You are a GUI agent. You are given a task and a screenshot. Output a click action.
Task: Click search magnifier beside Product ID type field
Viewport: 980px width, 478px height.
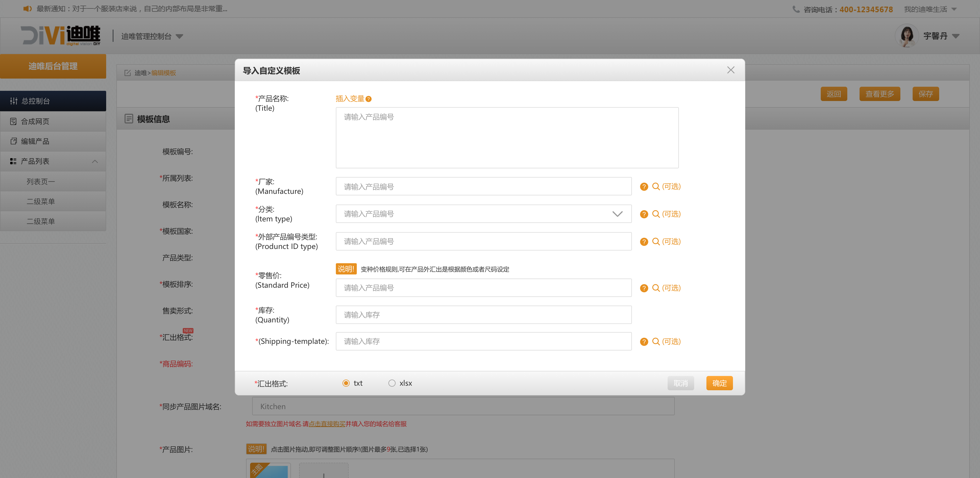(x=656, y=242)
